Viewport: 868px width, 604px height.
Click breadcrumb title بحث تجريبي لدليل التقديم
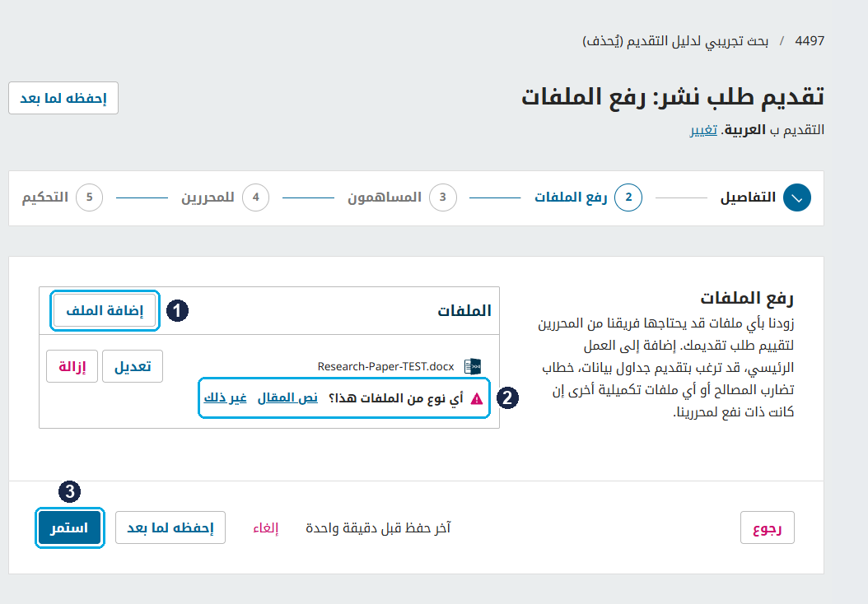tap(675, 41)
